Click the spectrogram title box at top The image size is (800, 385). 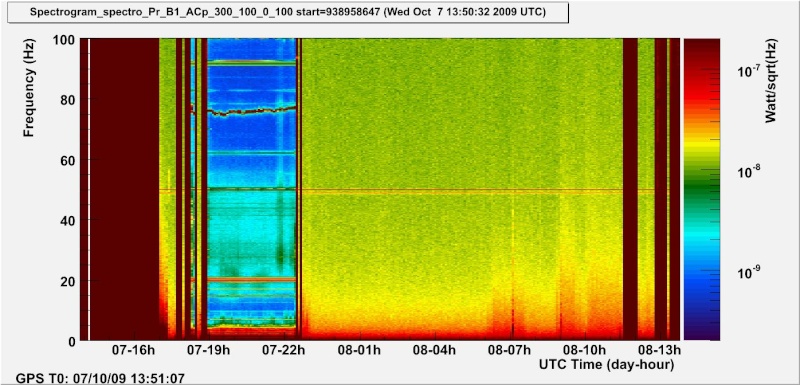(288, 12)
